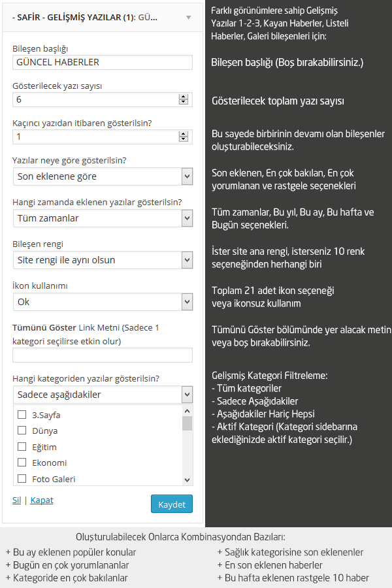Check the Ekonomi category checkbox
Screen dimensions: 392x588
(x=22, y=462)
